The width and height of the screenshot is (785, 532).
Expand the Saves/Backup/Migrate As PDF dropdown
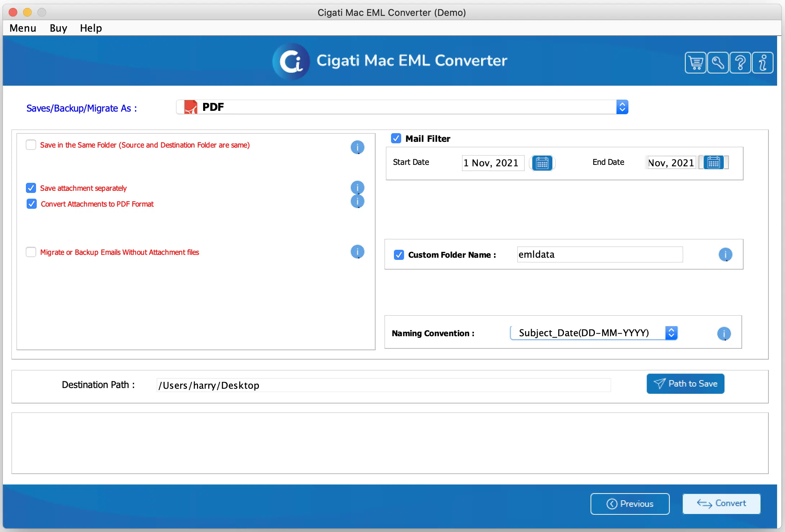pyautogui.click(x=623, y=107)
